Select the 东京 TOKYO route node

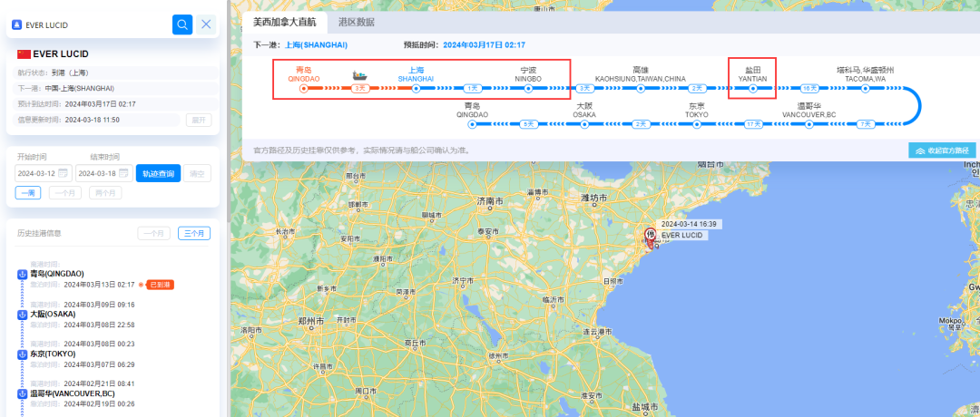[697, 124]
